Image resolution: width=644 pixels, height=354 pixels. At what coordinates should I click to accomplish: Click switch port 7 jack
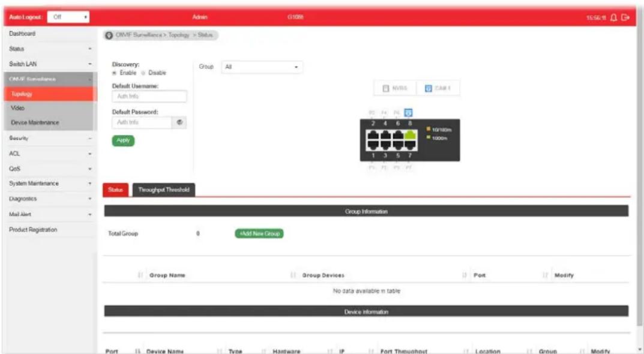(x=410, y=145)
